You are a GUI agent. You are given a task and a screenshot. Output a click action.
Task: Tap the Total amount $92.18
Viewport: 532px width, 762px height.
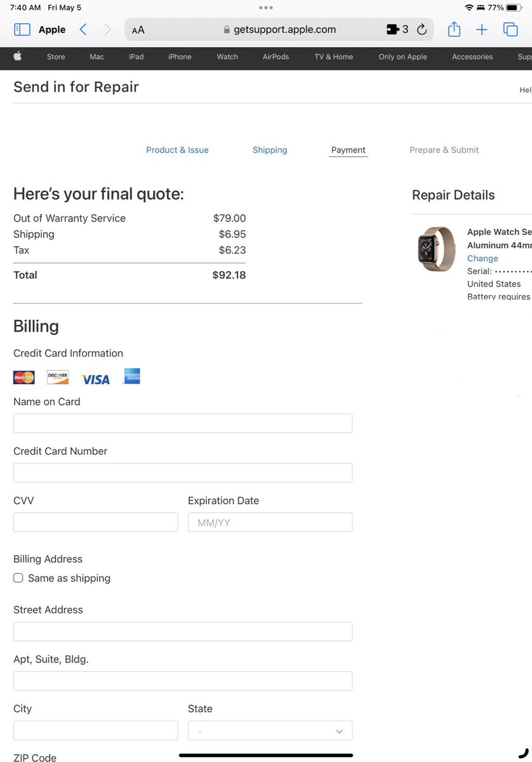point(229,275)
